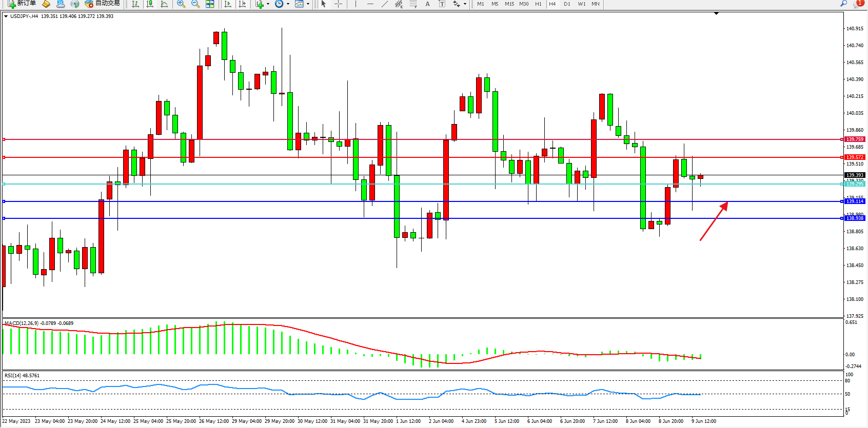Select the crosshair tool
The width and height of the screenshot is (868, 428).
coord(339,4)
